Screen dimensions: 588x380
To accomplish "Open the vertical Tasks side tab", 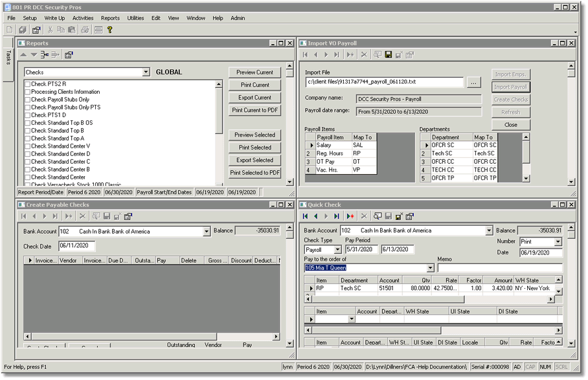I will [x=8, y=59].
